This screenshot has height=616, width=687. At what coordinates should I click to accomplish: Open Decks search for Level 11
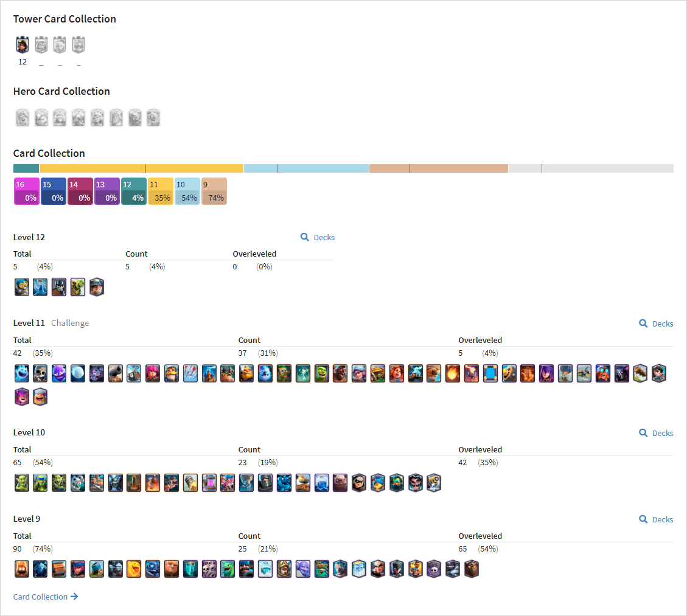tap(656, 324)
